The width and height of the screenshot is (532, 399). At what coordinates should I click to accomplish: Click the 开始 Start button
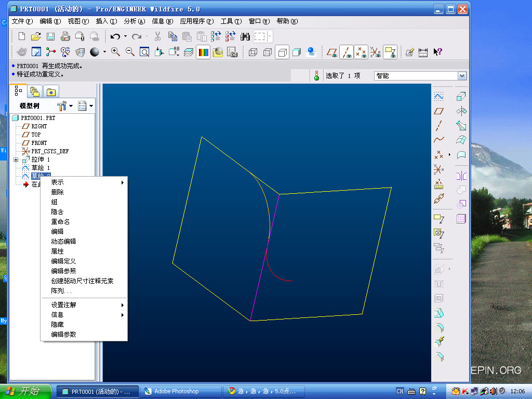click(x=25, y=391)
